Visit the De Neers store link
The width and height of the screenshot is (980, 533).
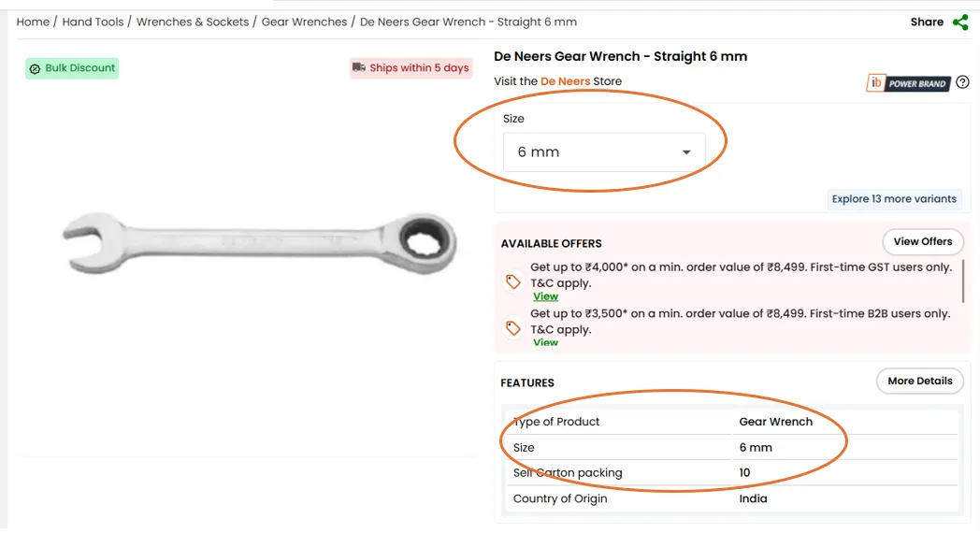coord(566,81)
